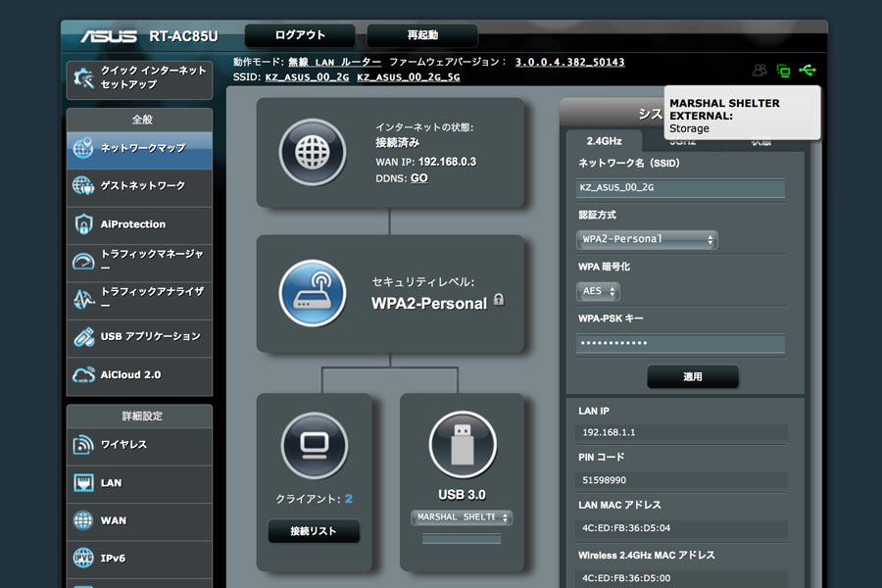882x588 pixels.
Task: Click the WPA2-Personal security level text
Action: point(429,304)
